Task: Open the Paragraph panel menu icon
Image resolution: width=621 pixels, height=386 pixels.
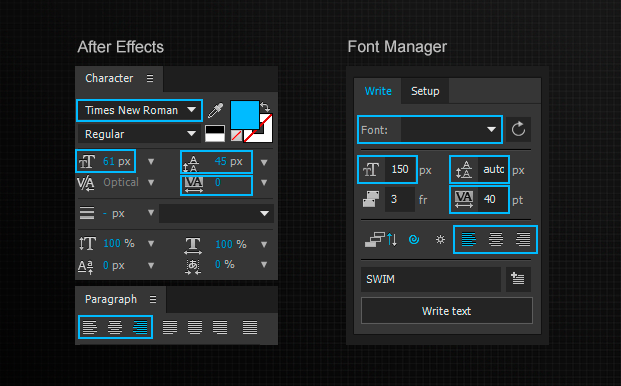Action: 153,300
